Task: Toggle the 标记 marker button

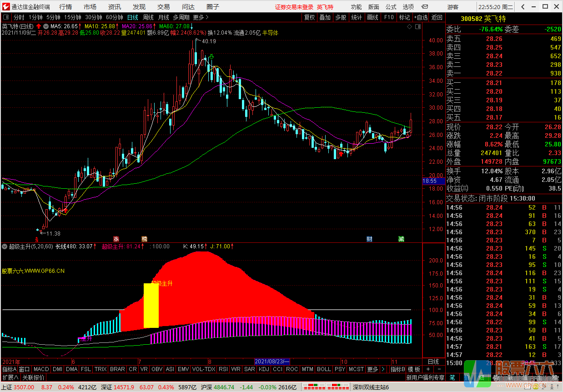Action: point(404,17)
